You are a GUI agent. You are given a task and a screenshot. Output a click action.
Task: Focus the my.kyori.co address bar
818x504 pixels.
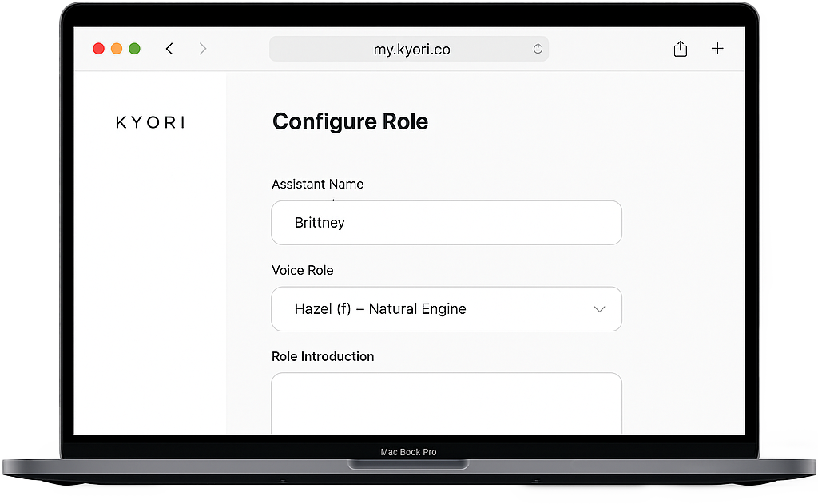pyautogui.click(x=411, y=49)
